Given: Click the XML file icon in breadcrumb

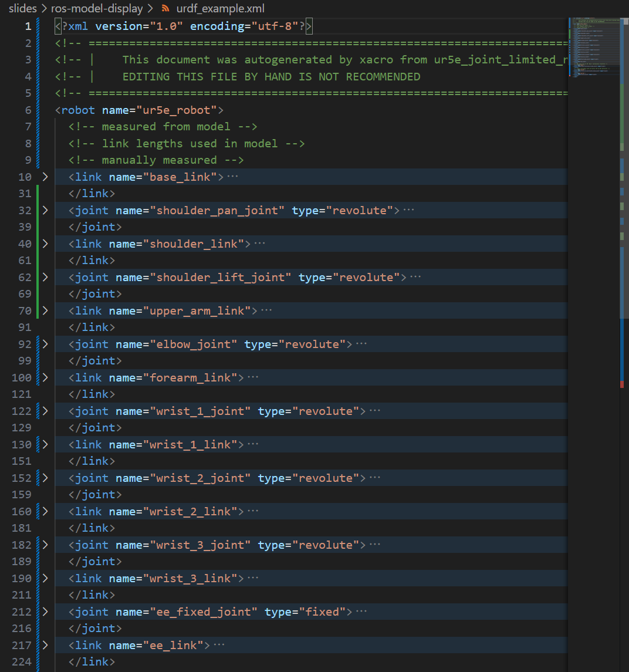Looking at the screenshot, I should pyautogui.click(x=165, y=8).
